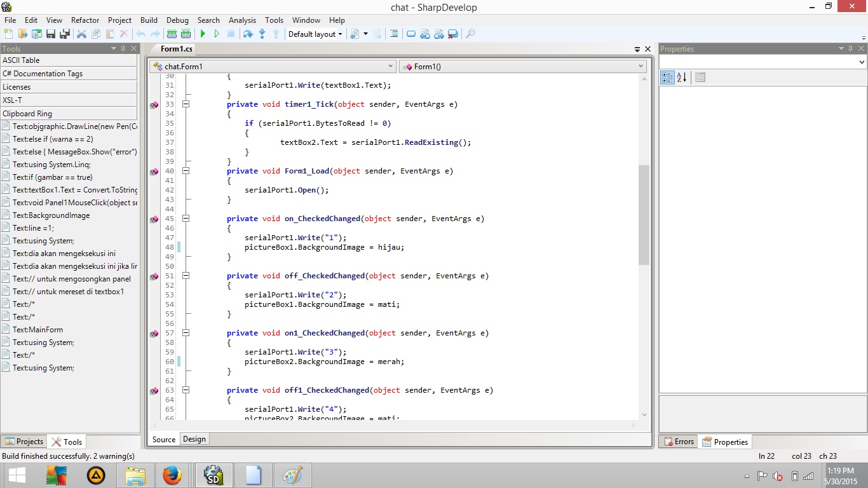Open the Properties object selector dropdown
The image size is (868, 488).
pos(763,62)
